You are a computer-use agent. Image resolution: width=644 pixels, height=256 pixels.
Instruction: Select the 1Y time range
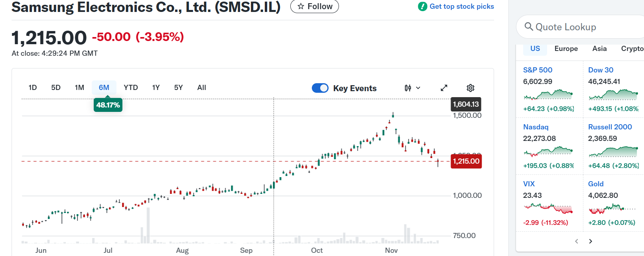click(x=156, y=88)
